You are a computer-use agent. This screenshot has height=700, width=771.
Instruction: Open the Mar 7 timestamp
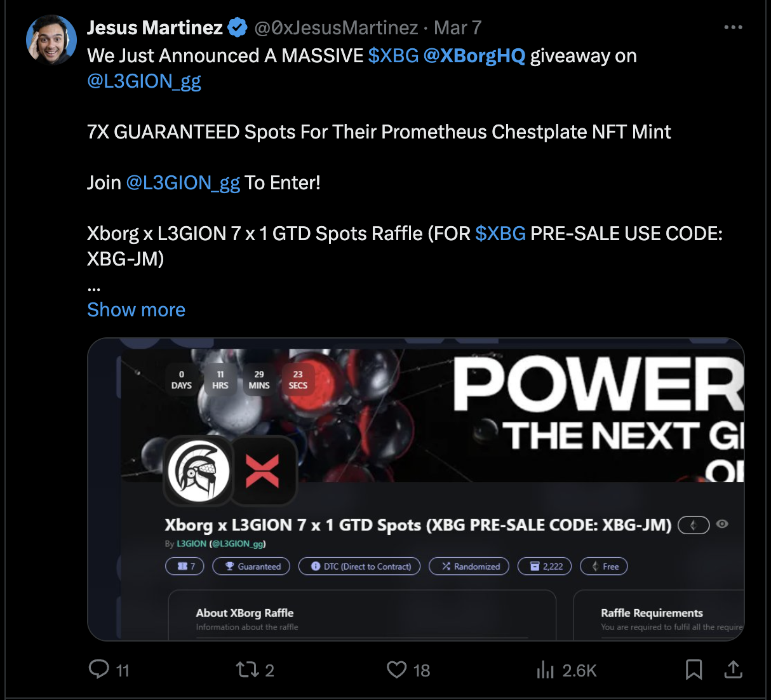coord(457,27)
